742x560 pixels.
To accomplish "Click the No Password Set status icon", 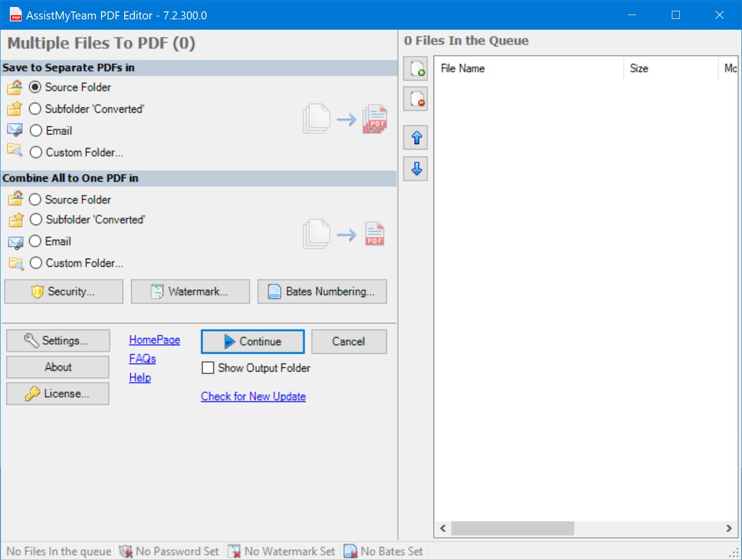I will pos(126,551).
